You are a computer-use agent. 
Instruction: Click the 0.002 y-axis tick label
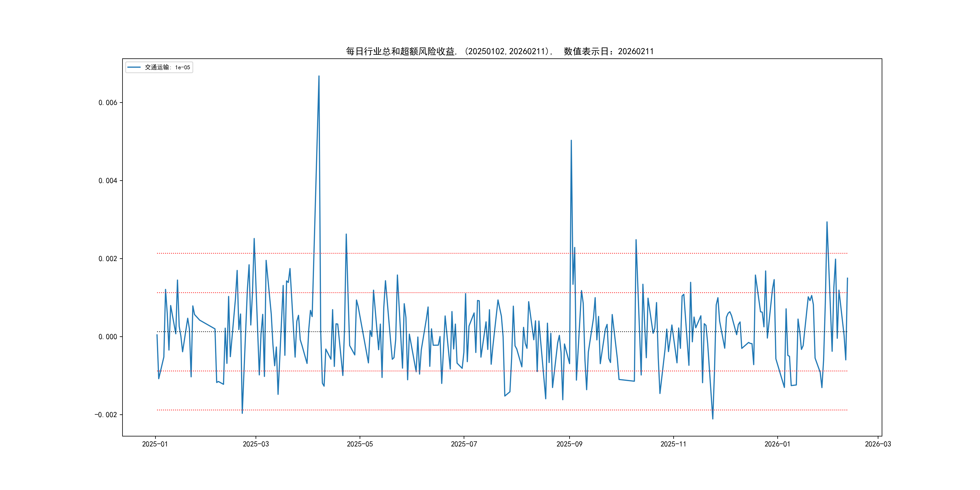pos(108,259)
